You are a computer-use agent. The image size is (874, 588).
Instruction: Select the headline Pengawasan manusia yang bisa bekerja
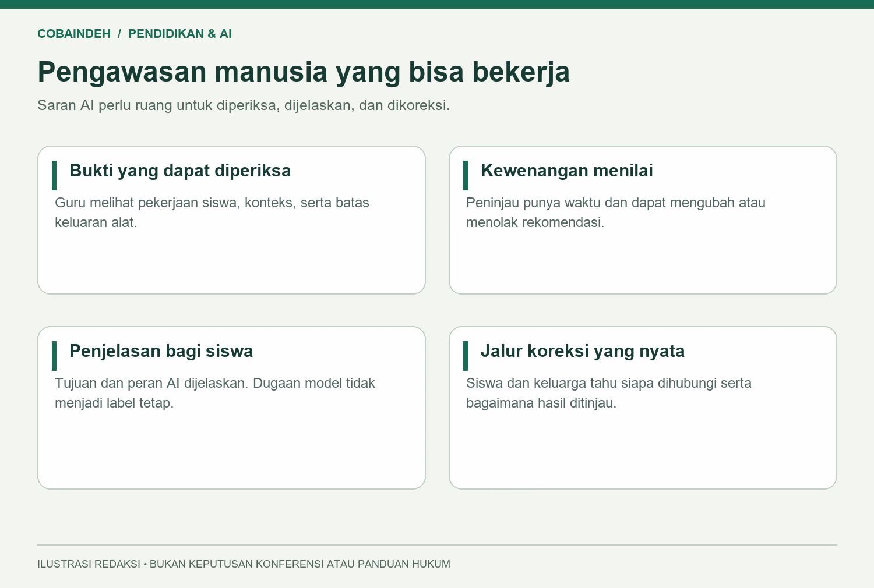click(304, 72)
